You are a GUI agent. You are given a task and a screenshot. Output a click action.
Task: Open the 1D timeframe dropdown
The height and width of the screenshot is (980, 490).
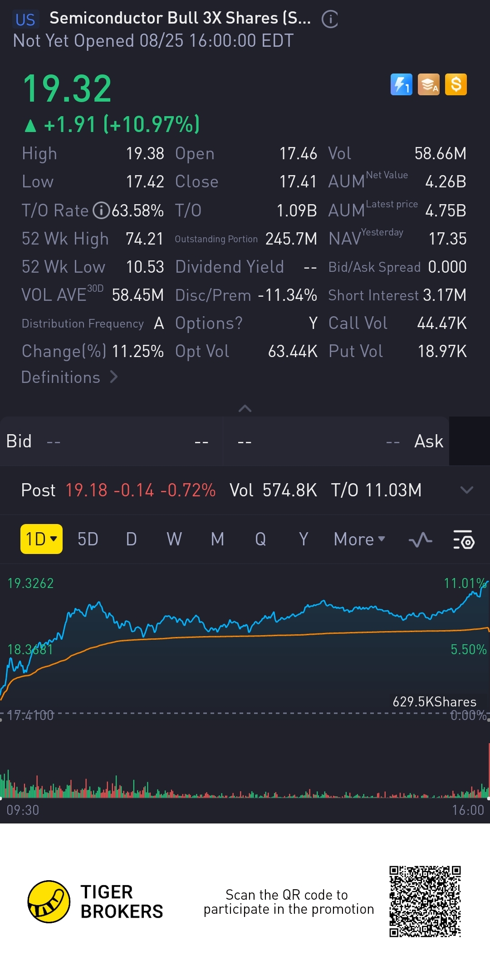pos(41,539)
